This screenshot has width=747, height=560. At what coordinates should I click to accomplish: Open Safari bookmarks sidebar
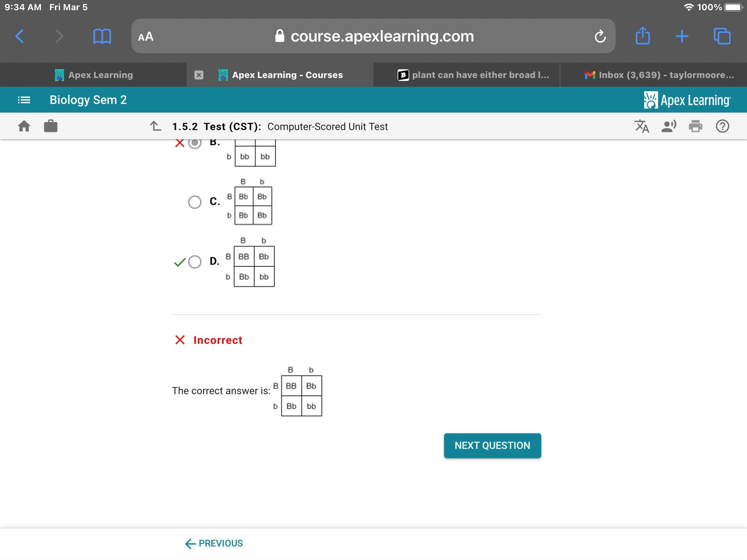(102, 36)
